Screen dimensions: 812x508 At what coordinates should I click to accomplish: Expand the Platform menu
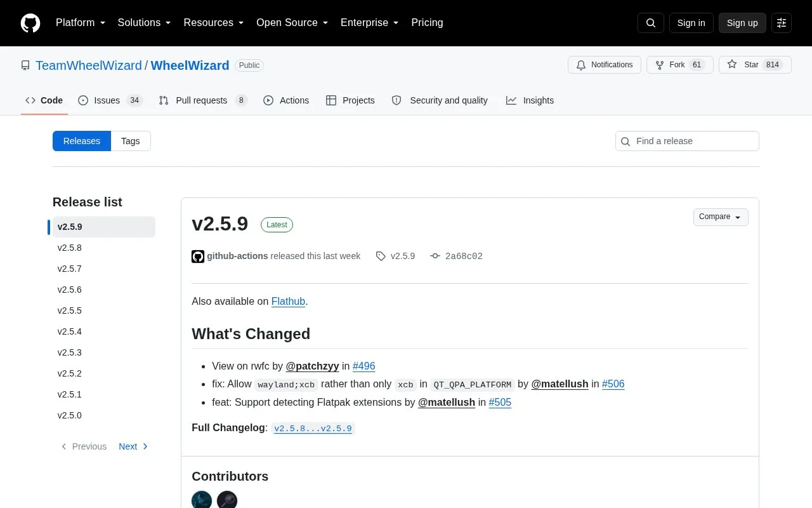point(81,23)
